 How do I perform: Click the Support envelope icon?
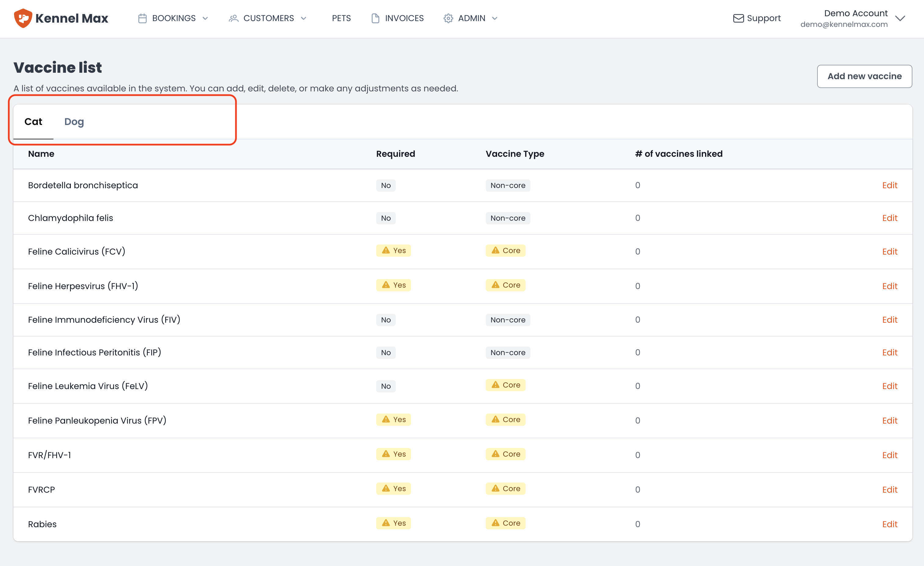[738, 18]
